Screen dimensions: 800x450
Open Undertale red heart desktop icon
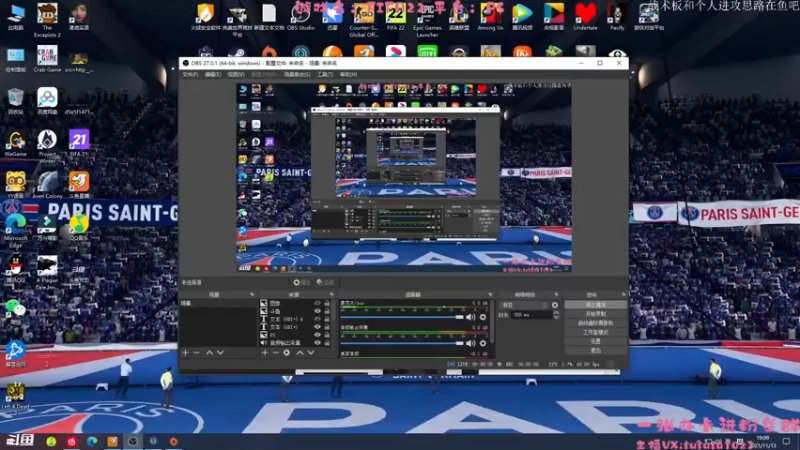pos(585,17)
